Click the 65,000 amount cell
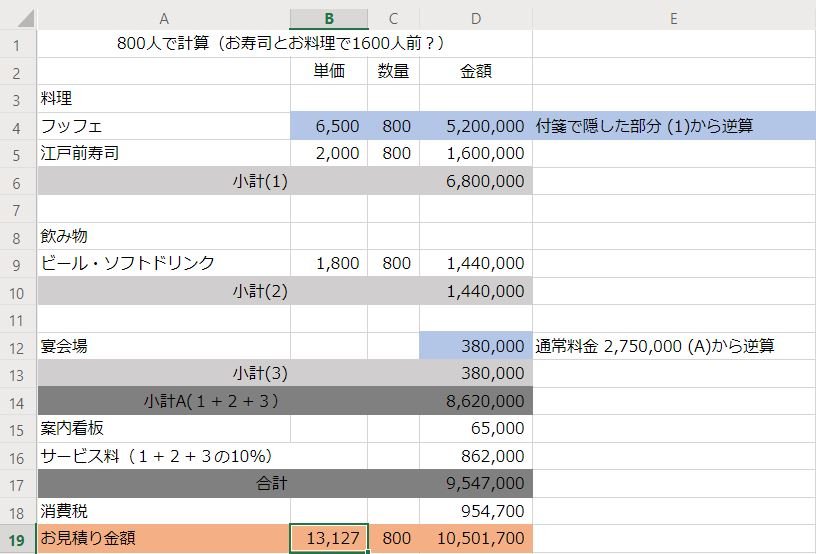 point(476,428)
